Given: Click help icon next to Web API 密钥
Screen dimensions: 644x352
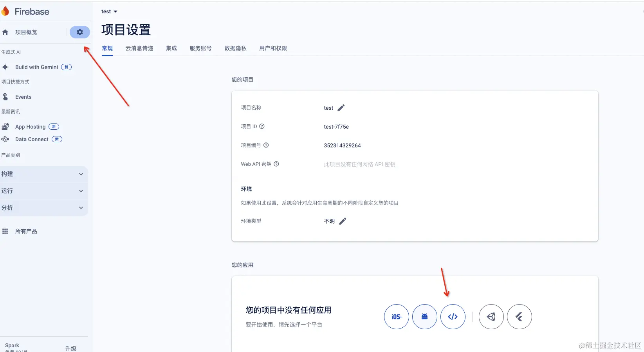Looking at the screenshot, I should 276,164.
